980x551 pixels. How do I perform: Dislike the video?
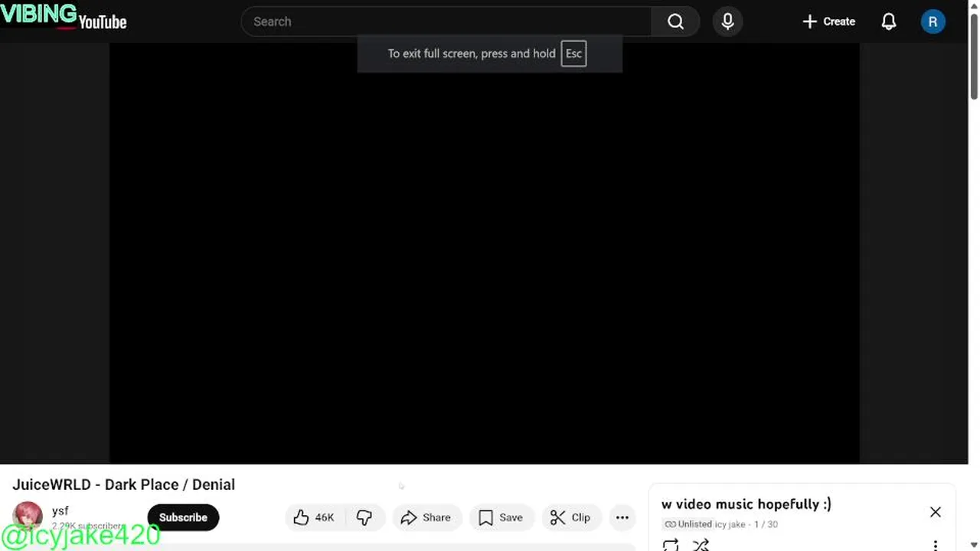364,517
